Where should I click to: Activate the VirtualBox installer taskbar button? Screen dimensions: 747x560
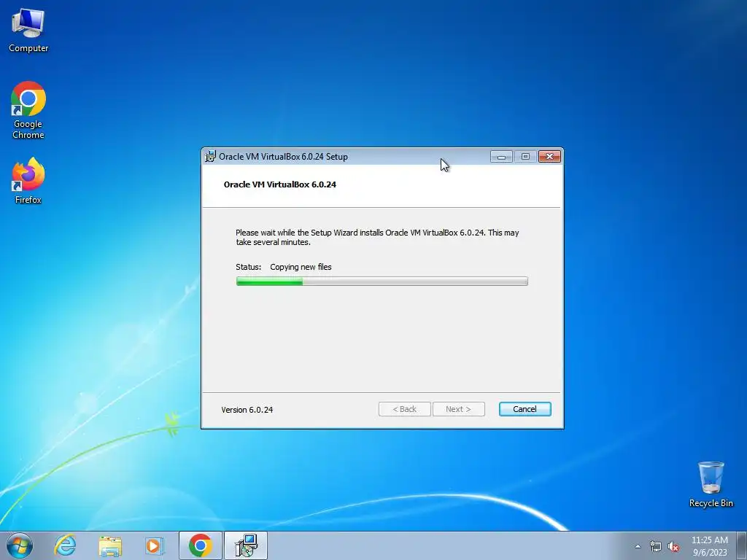click(x=246, y=545)
